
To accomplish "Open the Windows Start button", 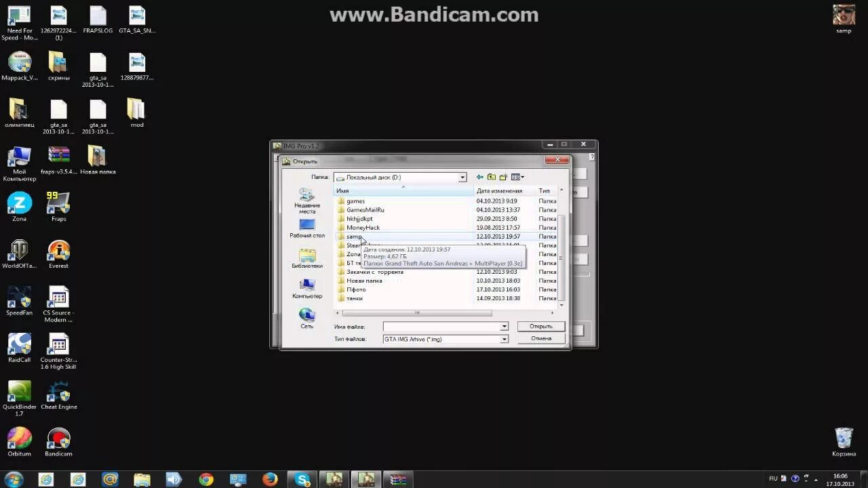I will click(x=13, y=479).
